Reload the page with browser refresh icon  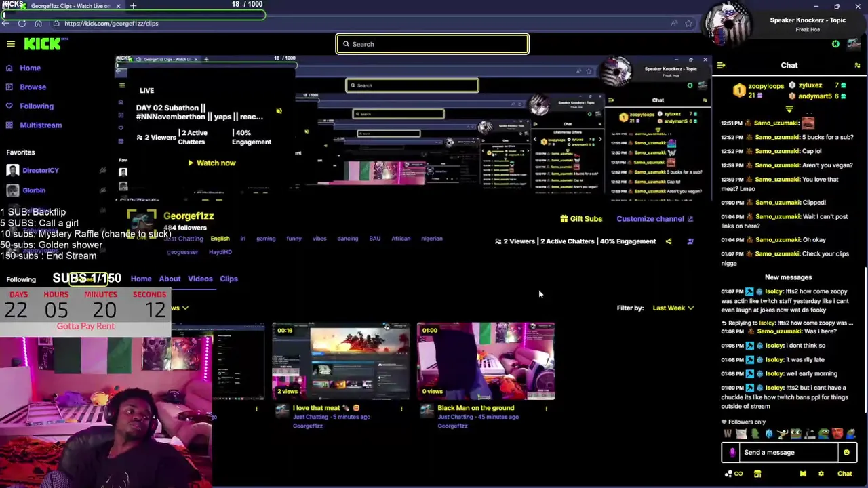pyautogui.click(x=22, y=23)
